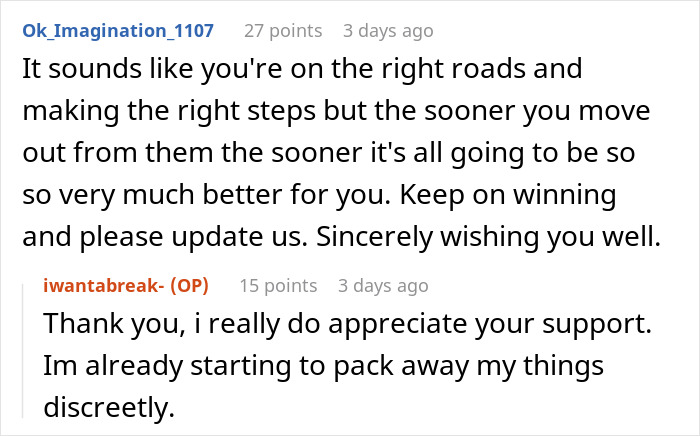The height and width of the screenshot is (436, 700).
Task: Collapse the reply thread using the vertical line
Action: point(23,351)
